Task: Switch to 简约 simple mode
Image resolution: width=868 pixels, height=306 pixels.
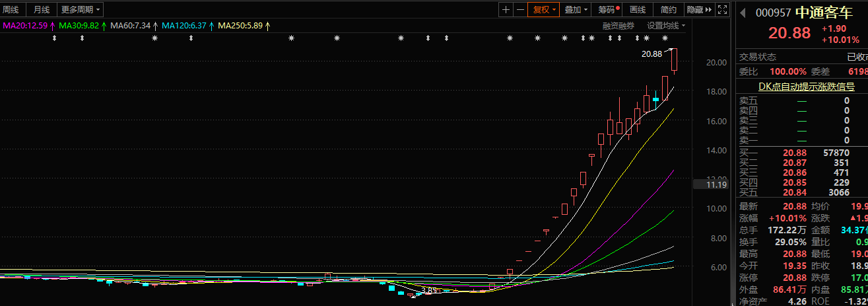Action: pyautogui.click(x=668, y=9)
